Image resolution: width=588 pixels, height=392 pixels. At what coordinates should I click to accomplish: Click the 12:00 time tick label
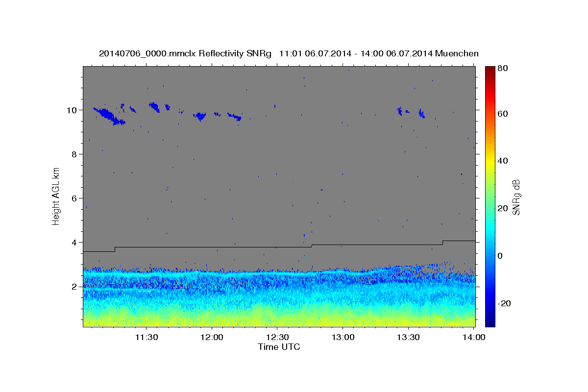pos(212,338)
